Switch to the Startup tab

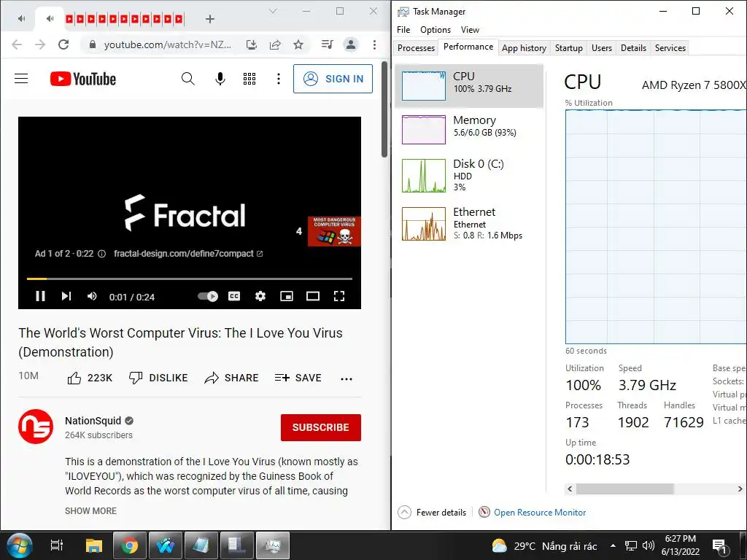pos(569,48)
